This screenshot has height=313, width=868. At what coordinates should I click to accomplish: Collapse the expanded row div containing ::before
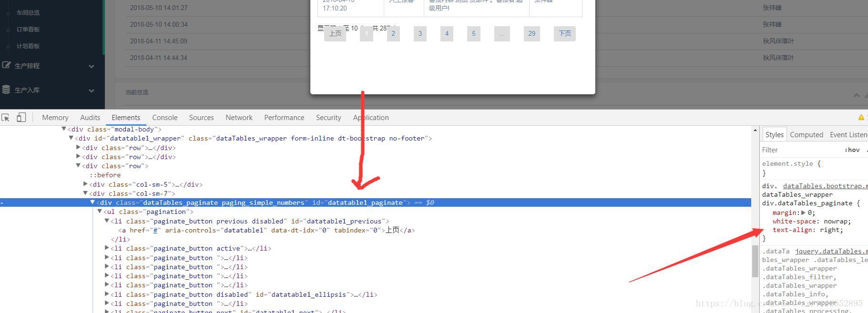pyautogui.click(x=78, y=166)
